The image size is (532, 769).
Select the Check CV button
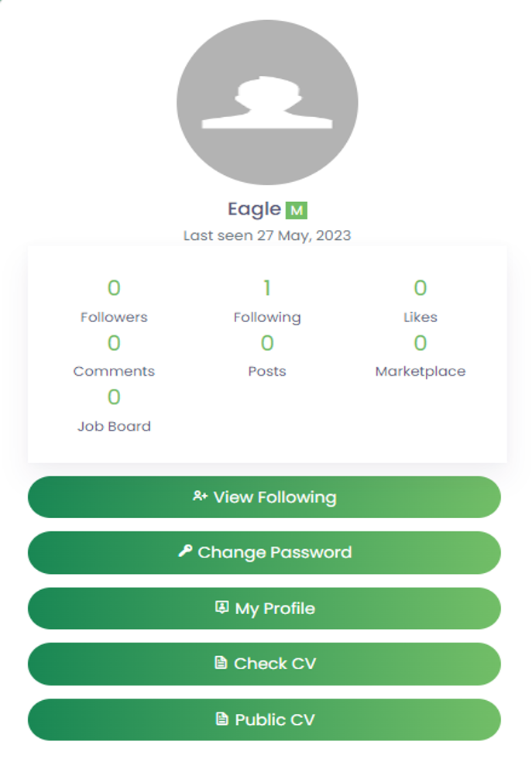pos(264,664)
